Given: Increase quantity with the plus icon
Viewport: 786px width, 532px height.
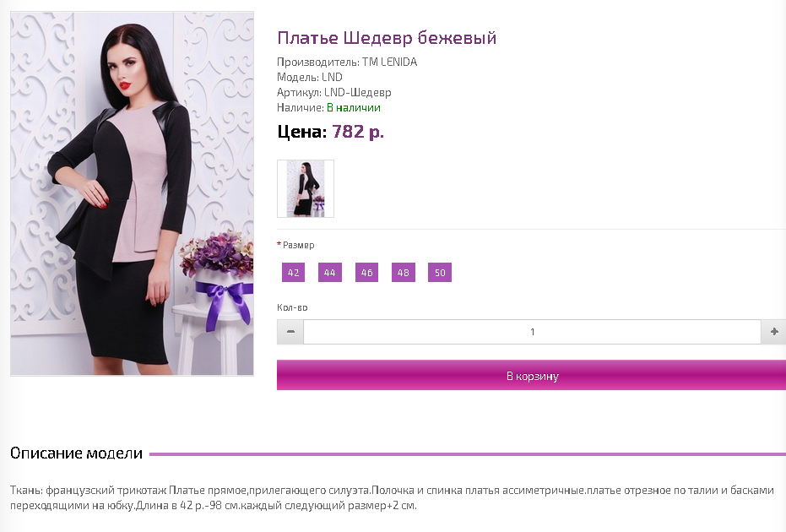Looking at the screenshot, I should coord(773,332).
